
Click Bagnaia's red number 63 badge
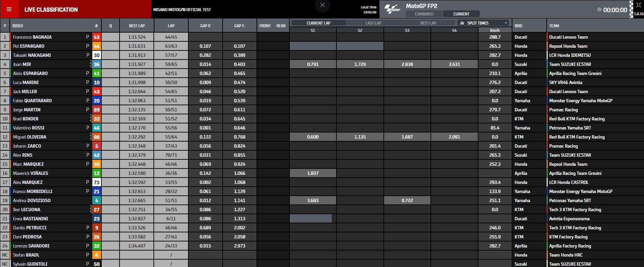pyautogui.click(x=96, y=37)
